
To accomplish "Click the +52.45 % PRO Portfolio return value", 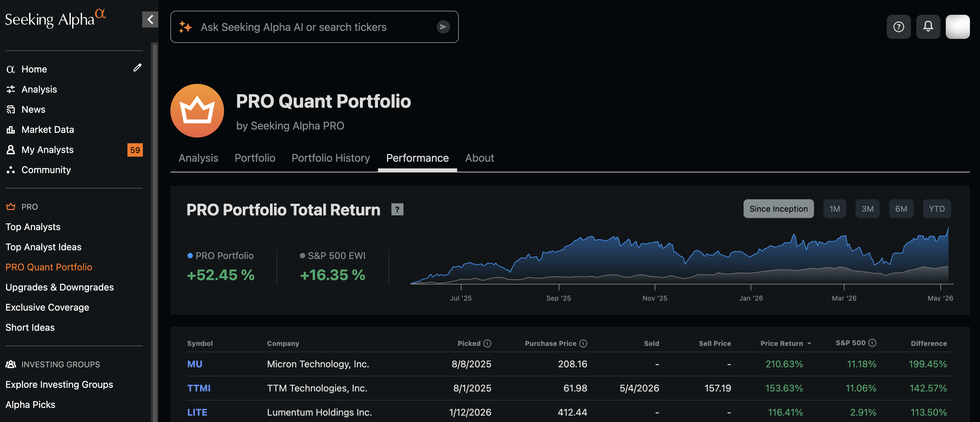I will pyautogui.click(x=220, y=275).
